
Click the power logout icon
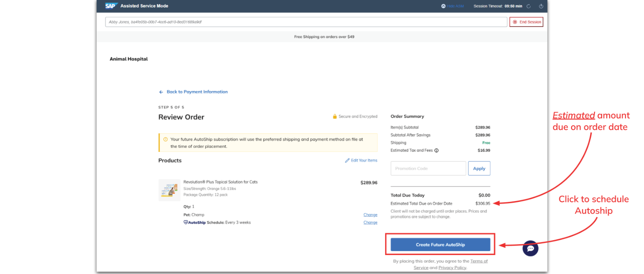[x=541, y=6]
